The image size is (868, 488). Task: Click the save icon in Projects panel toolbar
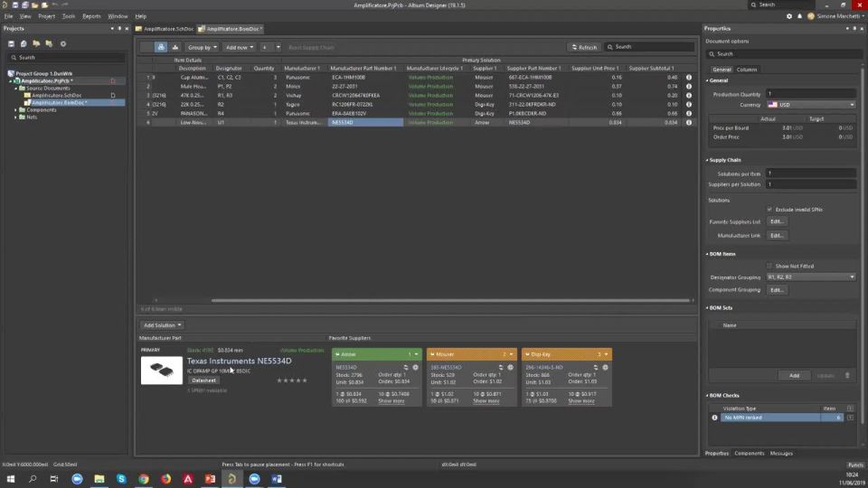pos(11,43)
